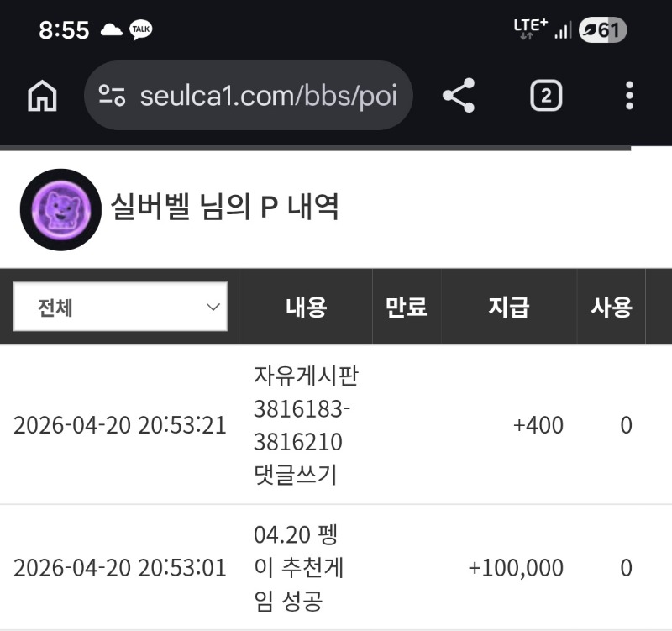Select the 사용 column header
The height and width of the screenshot is (631, 672).
click(x=611, y=308)
